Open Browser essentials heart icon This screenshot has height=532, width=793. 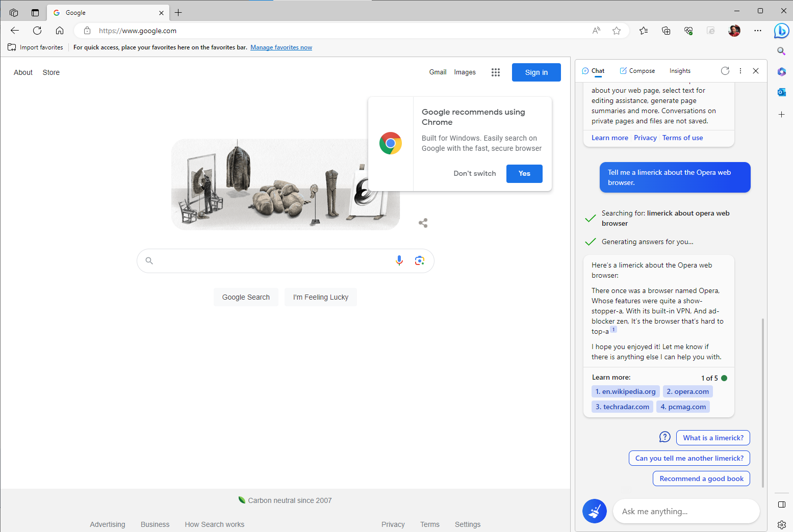pyautogui.click(x=688, y=31)
